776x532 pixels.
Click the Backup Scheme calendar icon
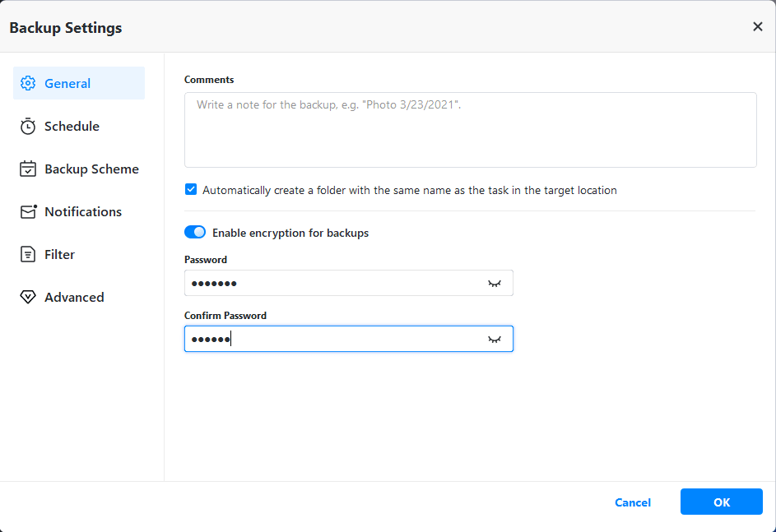tap(28, 169)
